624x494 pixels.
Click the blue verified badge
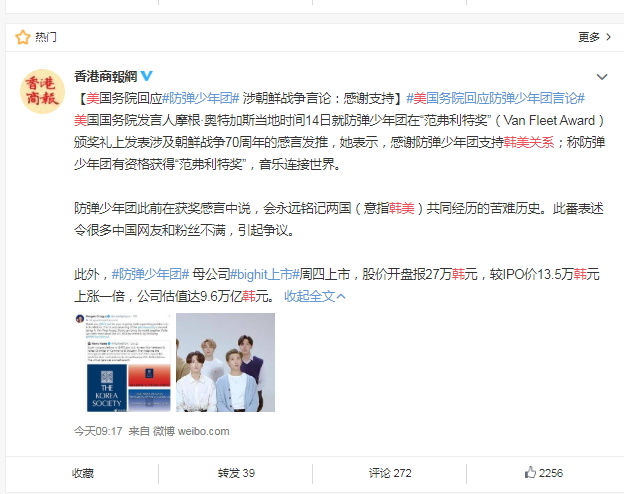147,76
